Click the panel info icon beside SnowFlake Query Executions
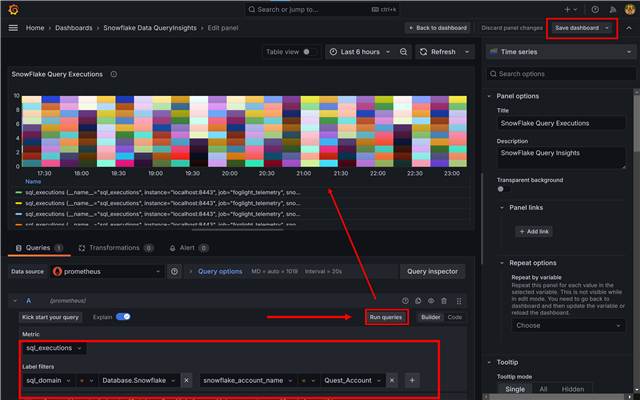This screenshot has width=640, height=400. 114,74
